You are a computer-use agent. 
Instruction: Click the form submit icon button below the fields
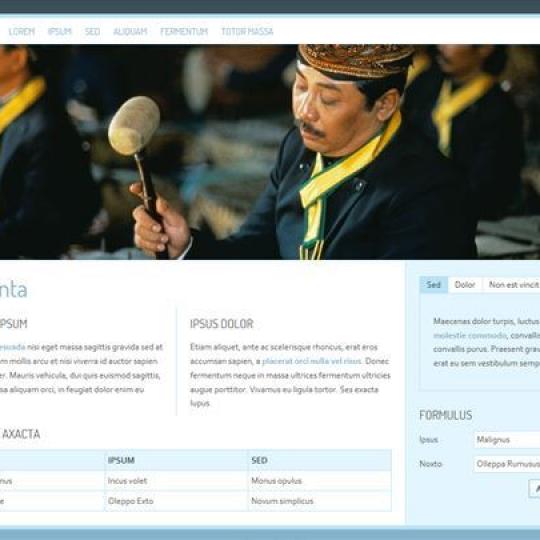point(534,488)
